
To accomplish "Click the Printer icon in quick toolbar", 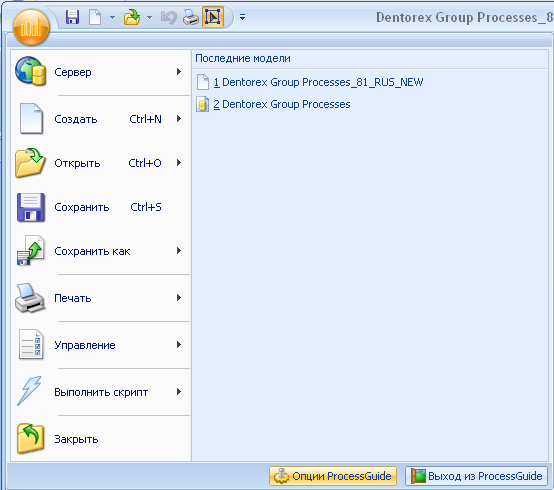I will (x=191, y=17).
